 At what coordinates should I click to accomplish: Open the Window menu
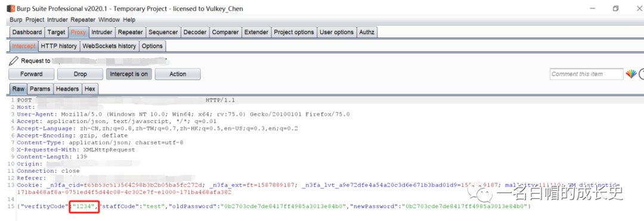109,20
